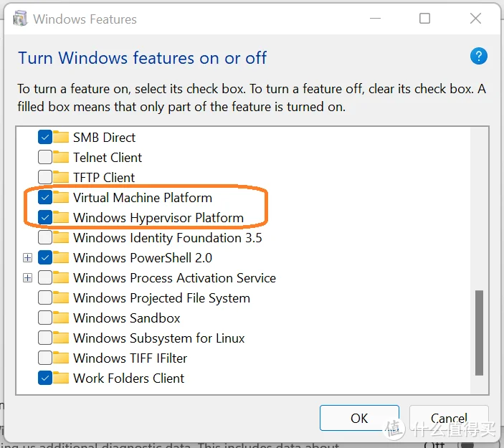Click the feature list vertical scrollbar thumb
The height and width of the screenshot is (448, 504).
tap(479, 333)
